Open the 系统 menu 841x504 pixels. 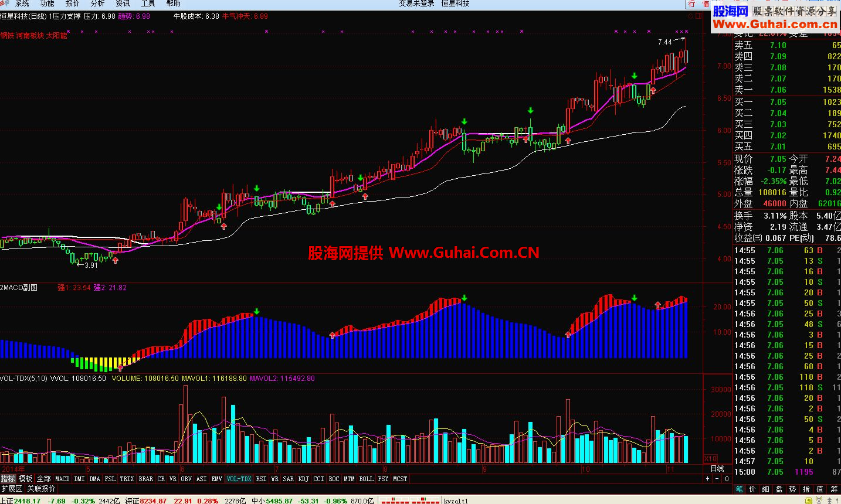coord(22,3)
